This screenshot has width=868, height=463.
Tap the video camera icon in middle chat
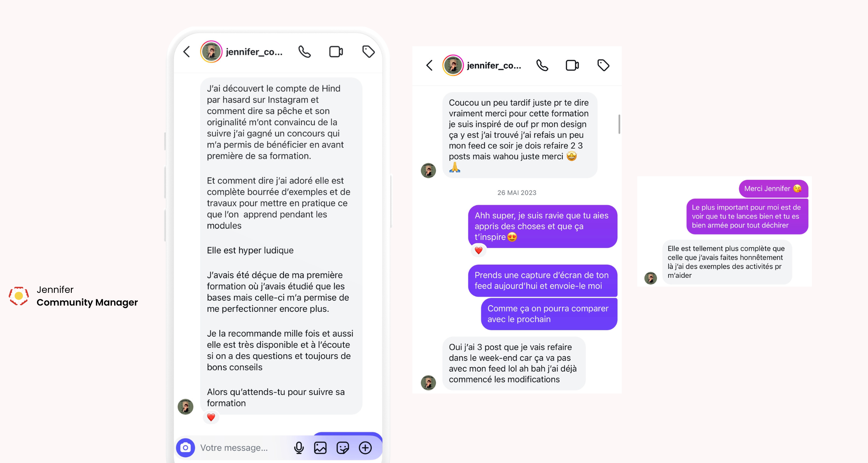(572, 65)
